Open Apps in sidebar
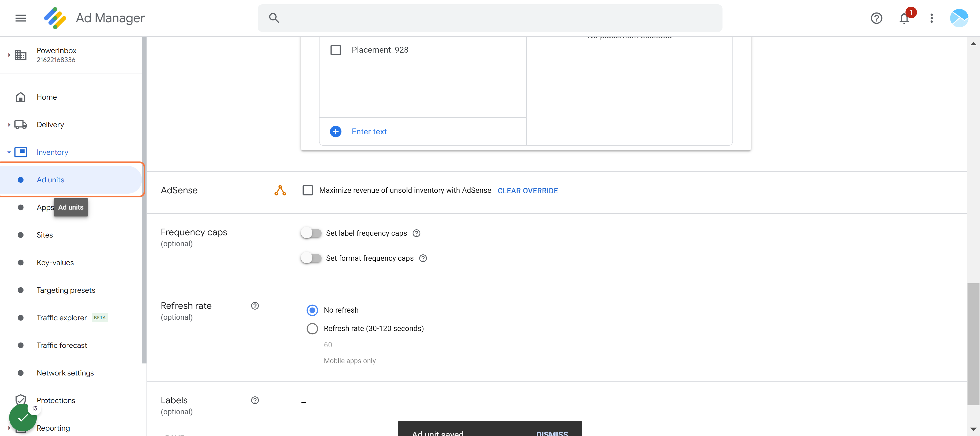The height and width of the screenshot is (436, 980). [45, 208]
